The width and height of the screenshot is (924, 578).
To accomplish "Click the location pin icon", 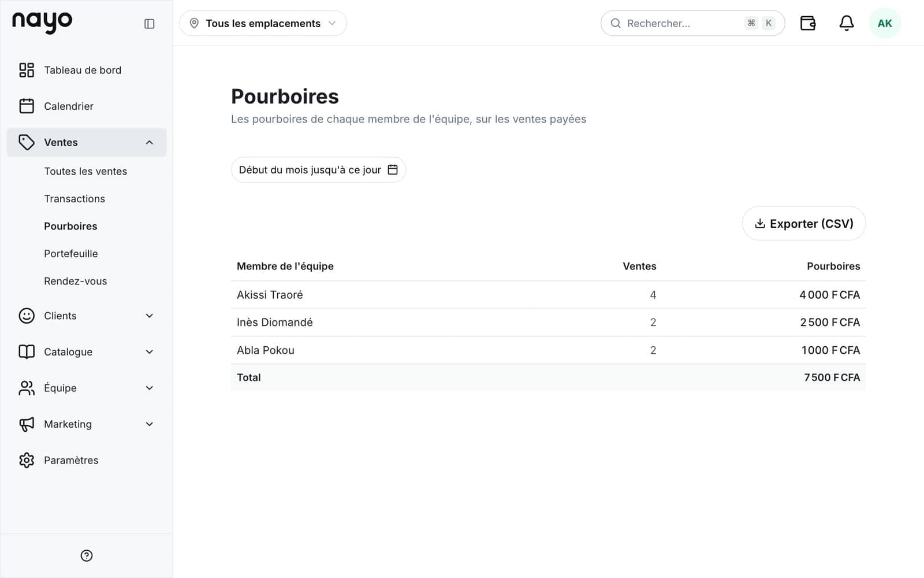I will [x=194, y=23].
